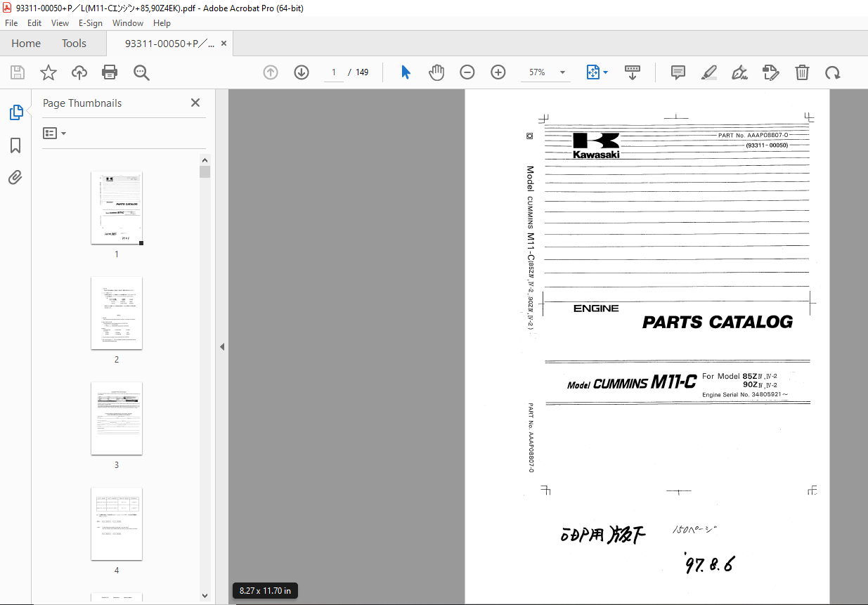868x605 pixels.
Task: Select the 93311-00050 document tab
Action: tap(169, 44)
